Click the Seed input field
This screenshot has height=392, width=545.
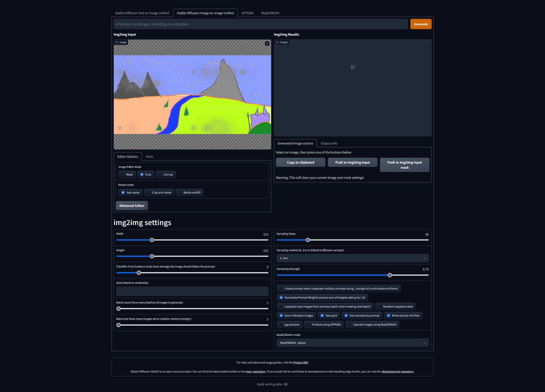click(x=192, y=291)
